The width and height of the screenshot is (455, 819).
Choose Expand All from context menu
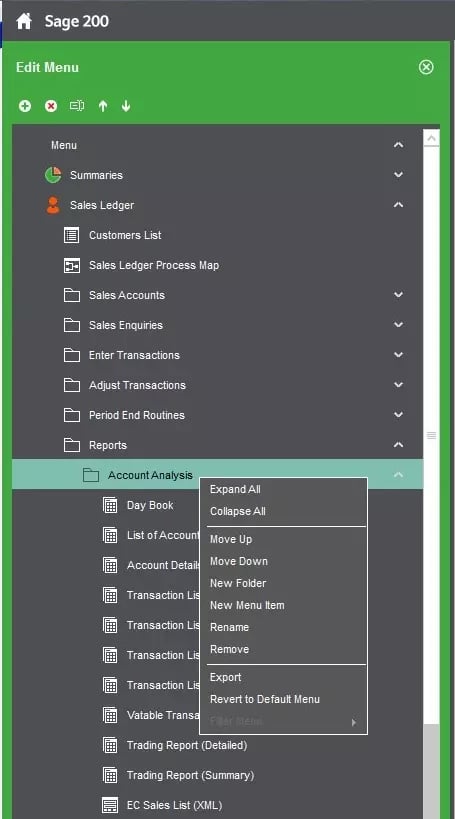tap(235, 489)
